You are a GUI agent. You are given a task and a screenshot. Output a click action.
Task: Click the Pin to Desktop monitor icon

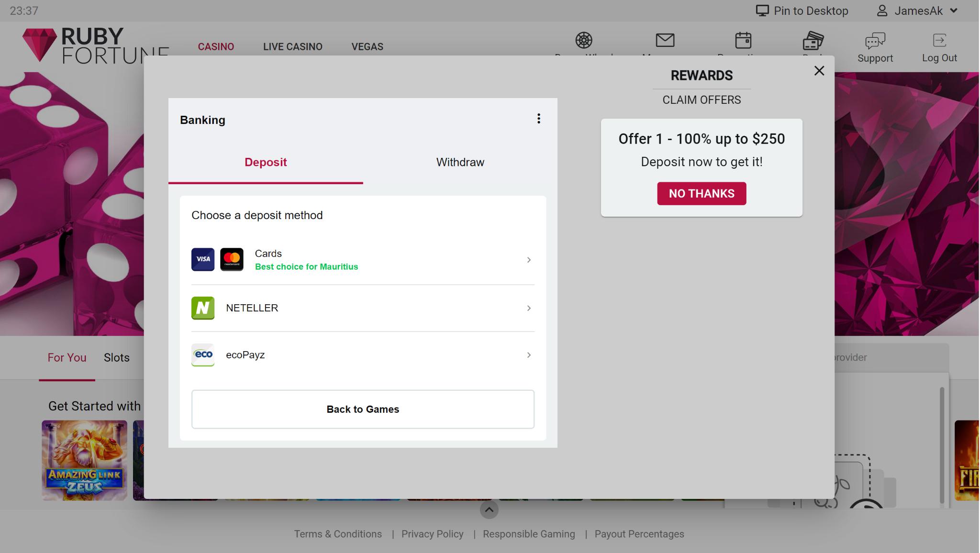[762, 11]
